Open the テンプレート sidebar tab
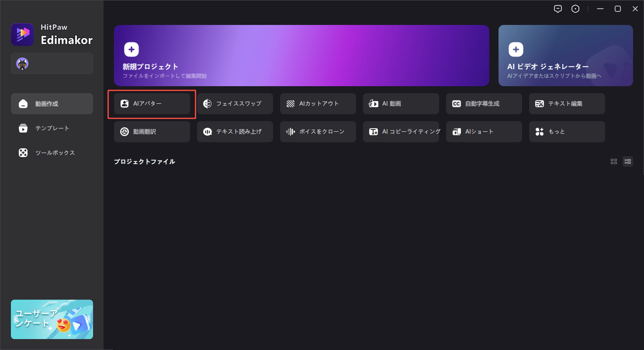The width and height of the screenshot is (644, 350). pos(52,128)
